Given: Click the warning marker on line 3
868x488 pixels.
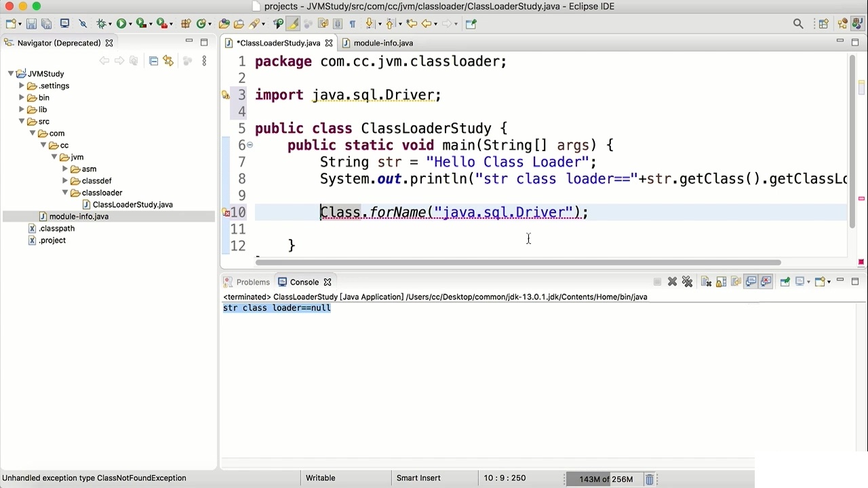Looking at the screenshot, I should (226, 95).
